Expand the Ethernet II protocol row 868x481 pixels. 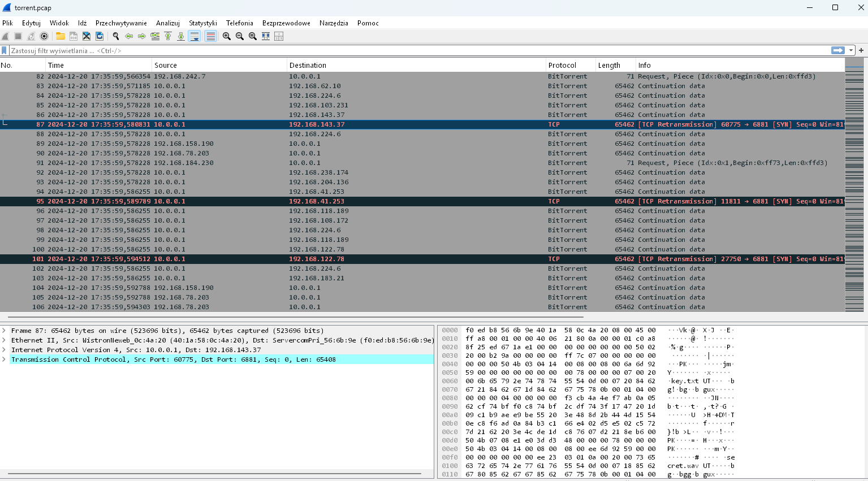[x=4, y=340]
